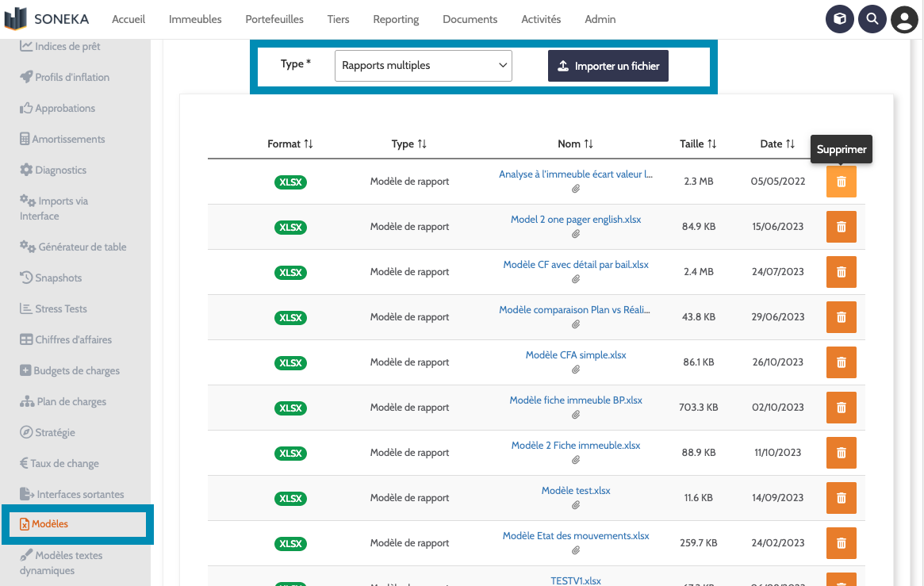Open the user profile avatar icon
Image resolution: width=924 pixels, height=586 pixels.
point(904,20)
